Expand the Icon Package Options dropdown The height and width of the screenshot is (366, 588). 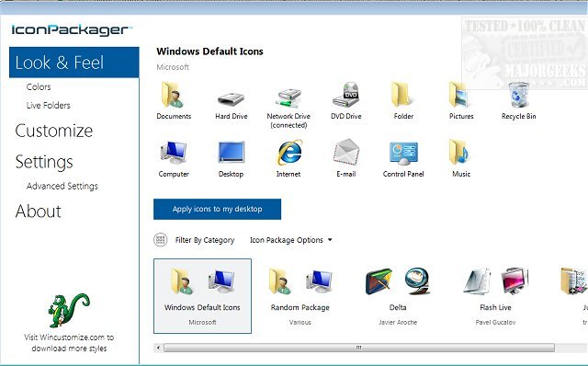pyautogui.click(x=291, y=240)
